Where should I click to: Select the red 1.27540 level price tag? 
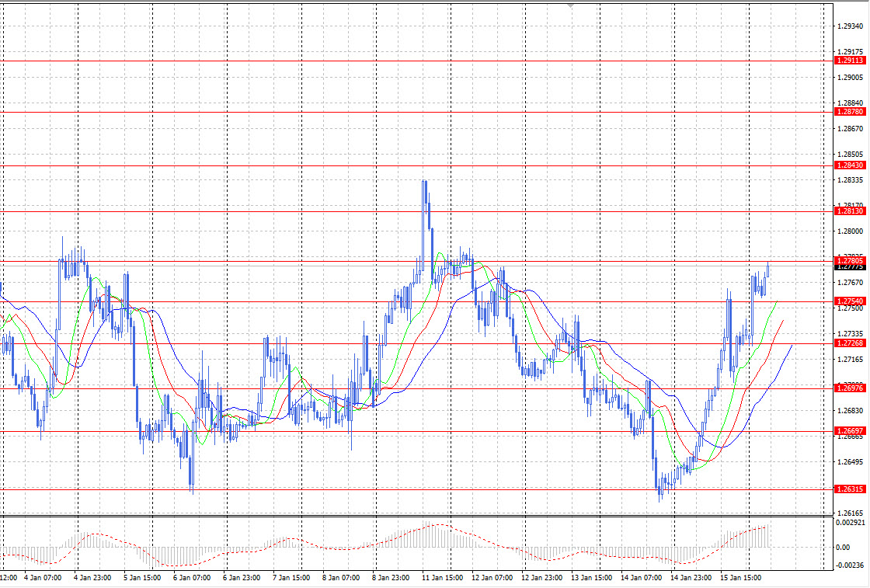pyautogui.click(x=850, y=301)
